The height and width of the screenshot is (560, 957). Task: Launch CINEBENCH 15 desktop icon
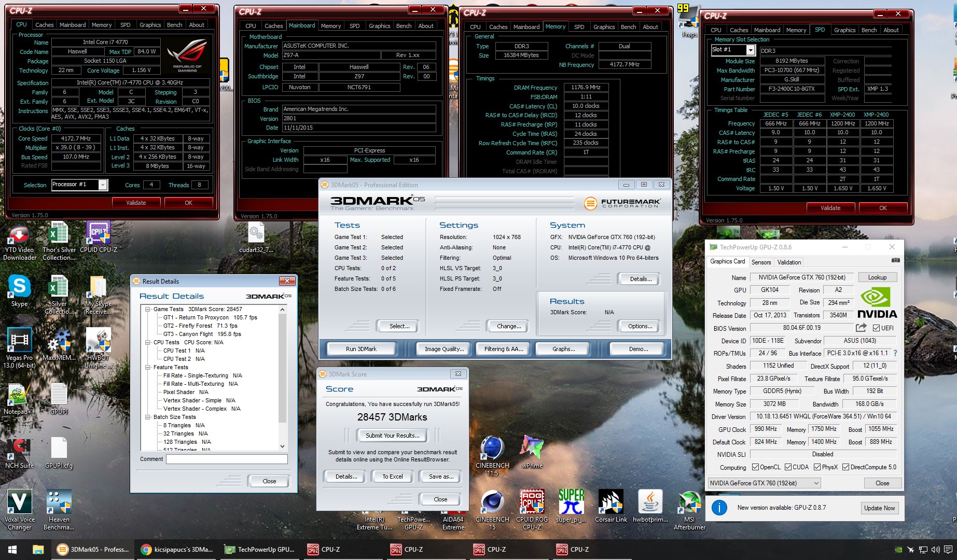[x=492, y=510]
